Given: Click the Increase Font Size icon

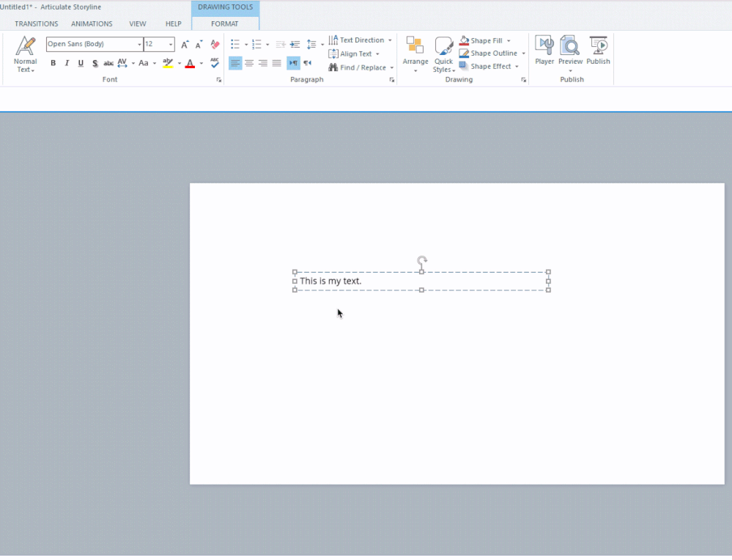Looking at the screenshot, I should point(185,45).
